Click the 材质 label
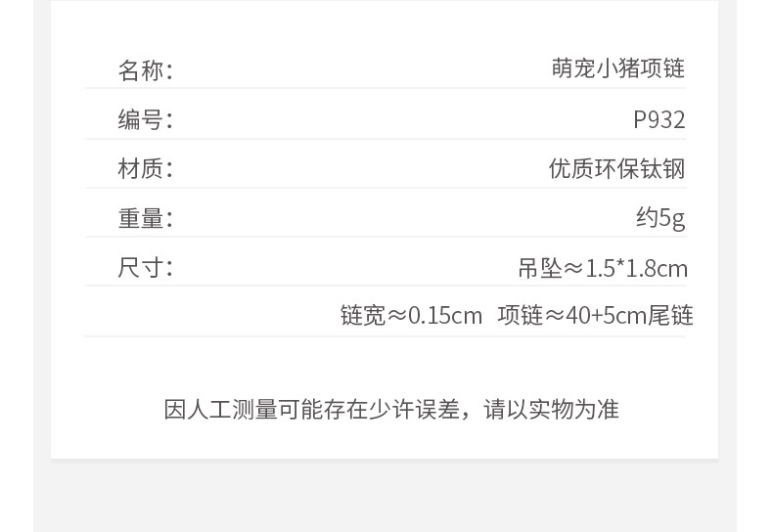The width and height of the screenshot is (773, 532). coord(145,168)
